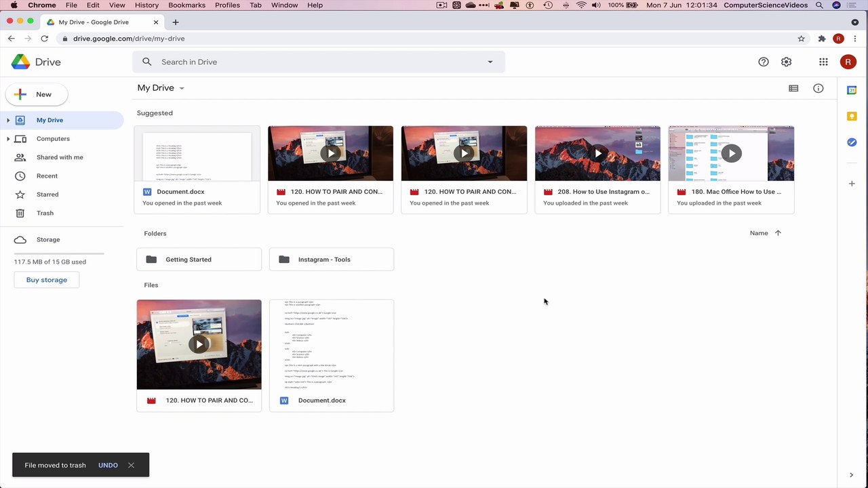Image resolution: width=868 pixels, height=488 pixels.
Task: Click the Wi-Fi icon in menu bar
Action: pyautogui.click(x=581, y=5)
